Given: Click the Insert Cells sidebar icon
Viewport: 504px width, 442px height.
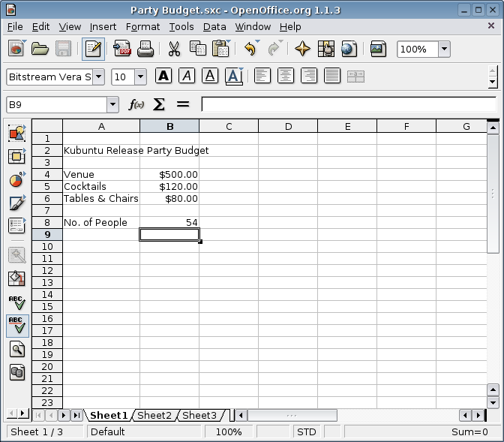Looking at the screenshot, I should pyautogui.click(x=16, y=156).
